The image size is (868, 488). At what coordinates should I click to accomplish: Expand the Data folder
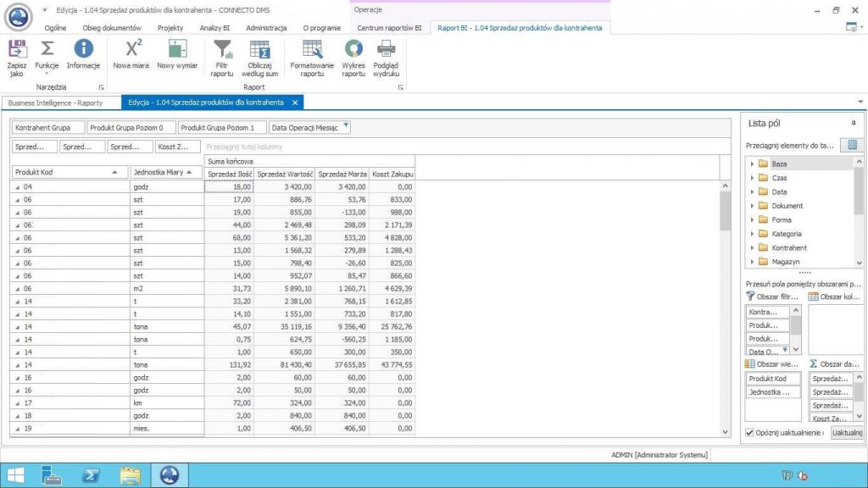pos(752,192)
